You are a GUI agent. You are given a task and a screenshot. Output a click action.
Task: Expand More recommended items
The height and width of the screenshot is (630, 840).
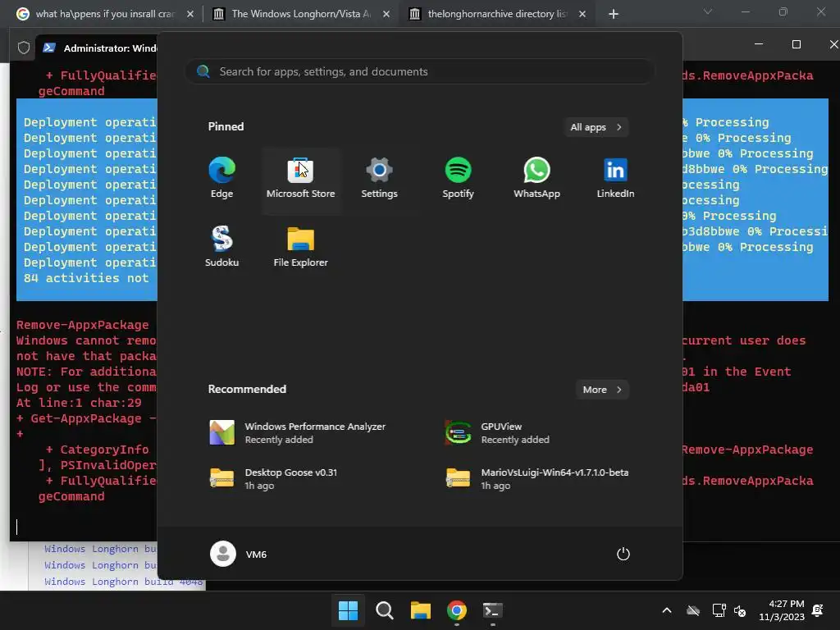tap(602, 390)
